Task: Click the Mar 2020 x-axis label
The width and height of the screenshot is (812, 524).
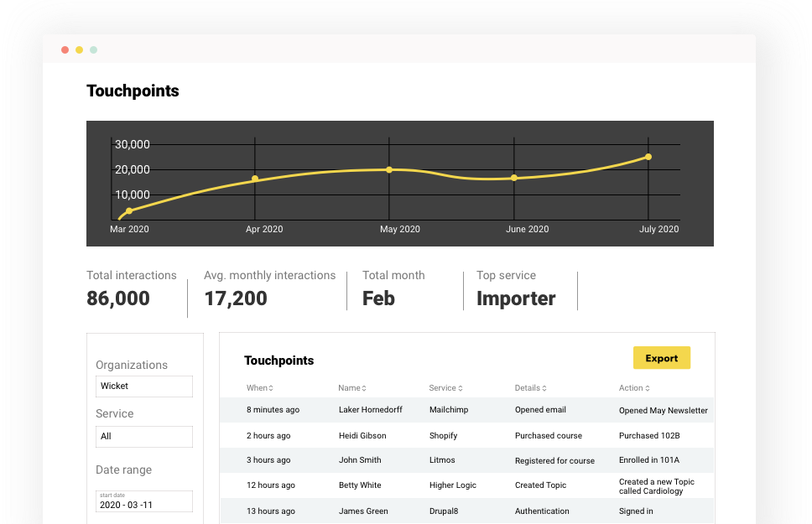Action: pyautogui.click(x=129, y=229)
